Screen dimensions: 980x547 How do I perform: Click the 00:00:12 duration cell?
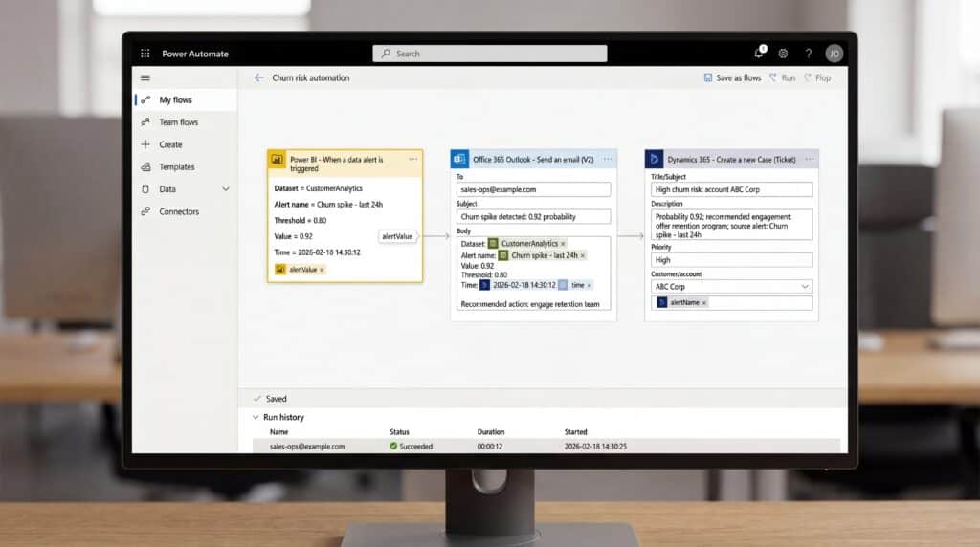tap(489, 447)
